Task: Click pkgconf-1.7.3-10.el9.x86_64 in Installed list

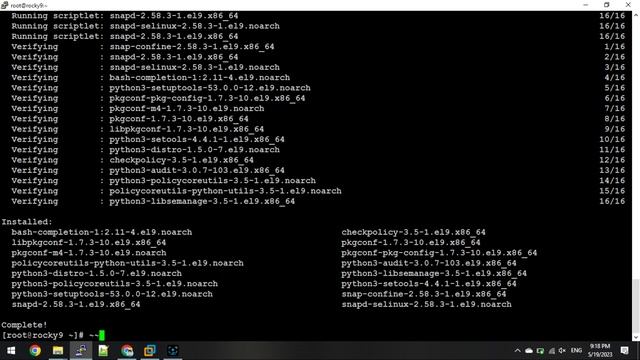Action: pos(411,242)
